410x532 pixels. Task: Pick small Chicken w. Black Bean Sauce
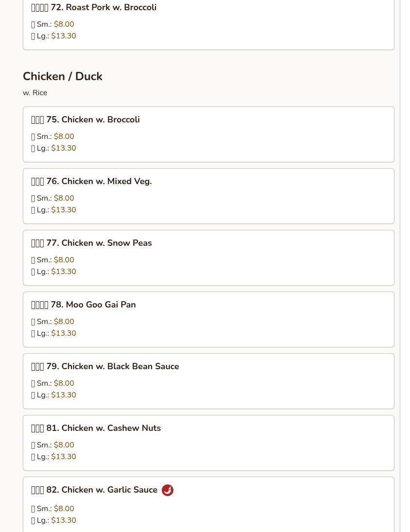(x=53, y=384)
